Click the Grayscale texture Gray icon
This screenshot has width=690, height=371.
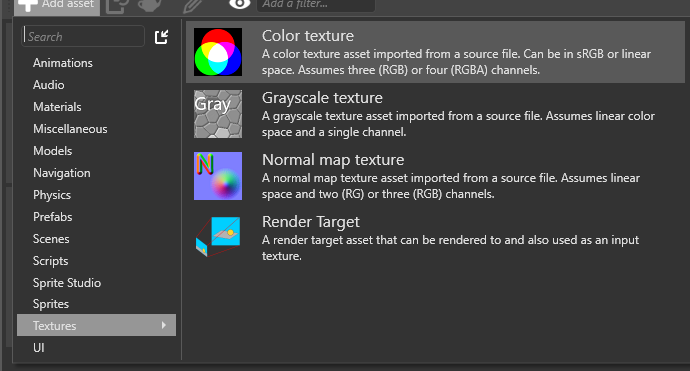click(x=218, y=114)
